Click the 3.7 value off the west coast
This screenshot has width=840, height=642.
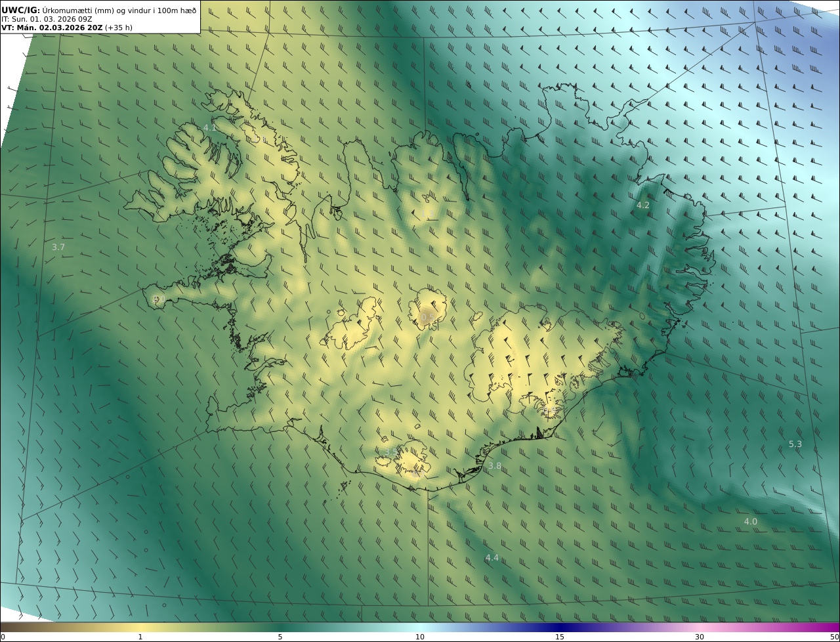point(58,247)
